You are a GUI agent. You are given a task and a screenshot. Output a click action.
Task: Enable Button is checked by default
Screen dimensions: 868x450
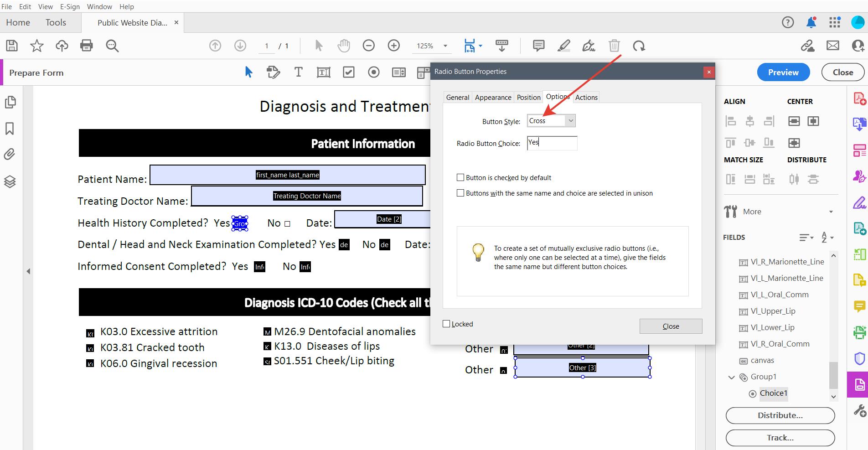click(x=460, y=177)
